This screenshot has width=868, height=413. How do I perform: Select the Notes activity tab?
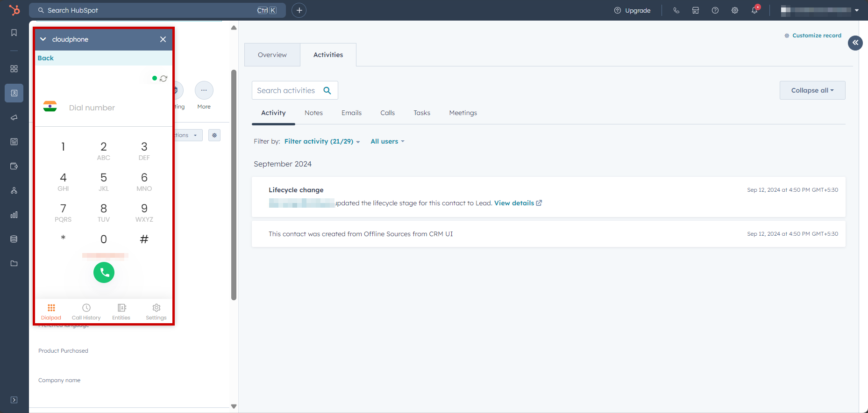[314, 113]
